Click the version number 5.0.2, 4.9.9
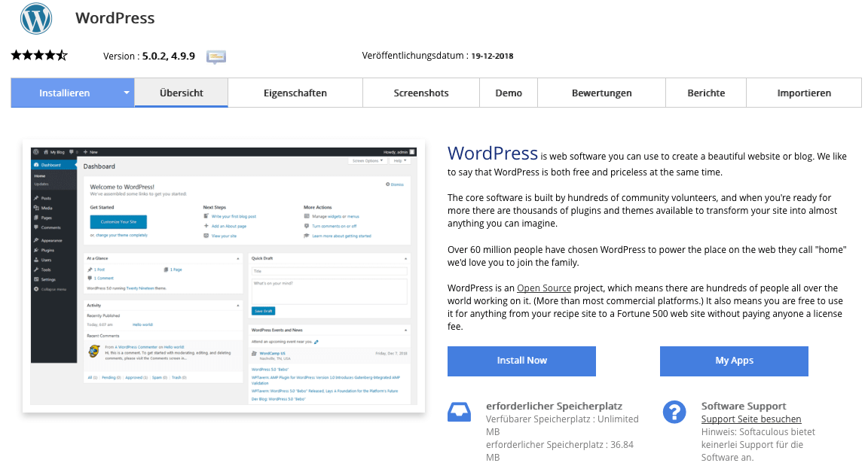 coord(169,56)
